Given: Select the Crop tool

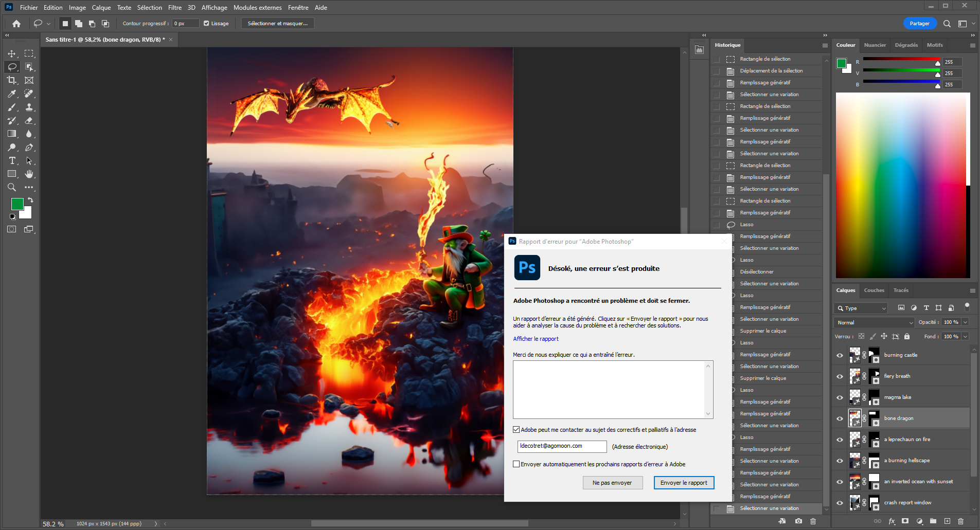Looking at the screenshot, I should [11, 80].
